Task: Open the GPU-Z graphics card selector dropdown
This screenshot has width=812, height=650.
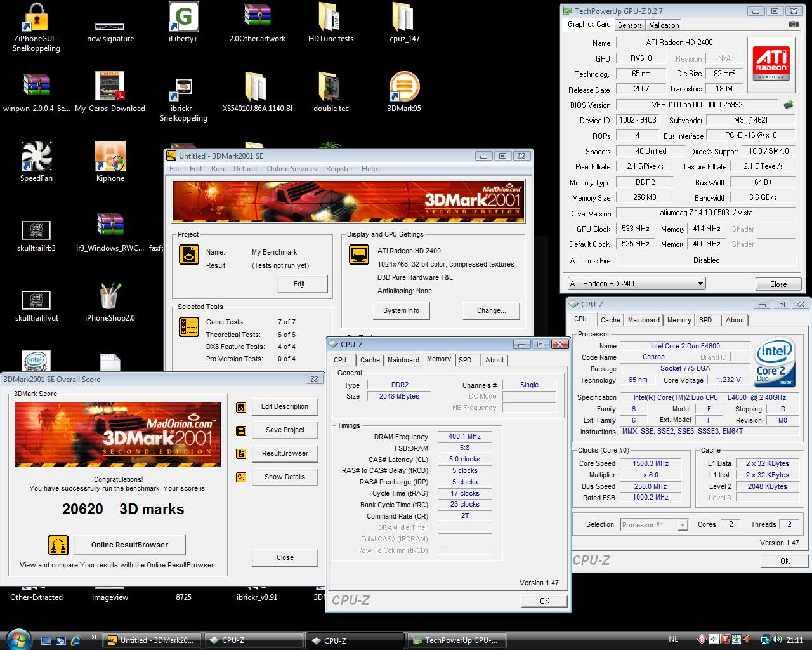Action: pyautogui.click(x=636, y=284)
